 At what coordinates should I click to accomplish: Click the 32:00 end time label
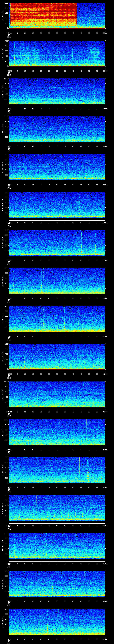point(105,33)
